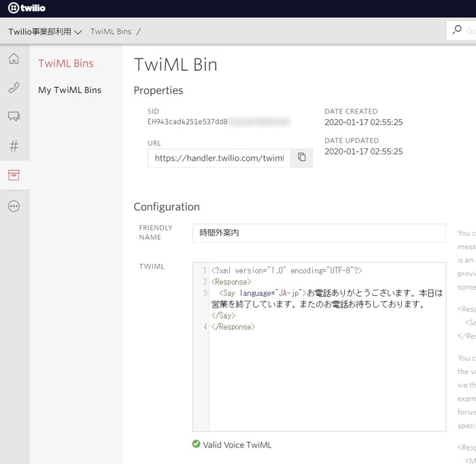Click the Properties section heading
476x464 pixels.
click(158, 90)
